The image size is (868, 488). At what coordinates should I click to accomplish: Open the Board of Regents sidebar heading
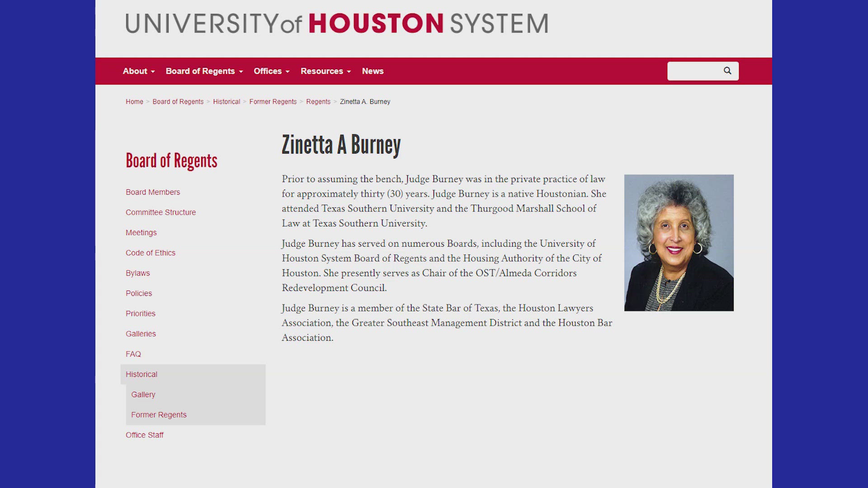click(x=171, y=161)
